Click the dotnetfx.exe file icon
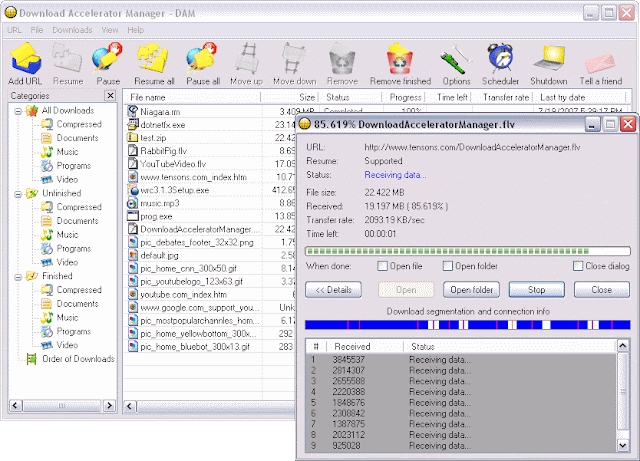This screenshot has height=461, width=640. click(x=133, y=124)
